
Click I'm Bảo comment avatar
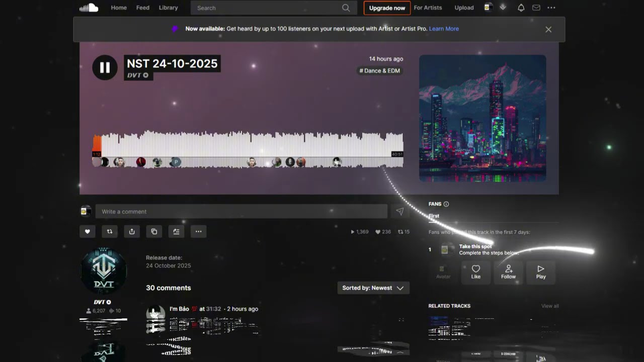(155, 314)
